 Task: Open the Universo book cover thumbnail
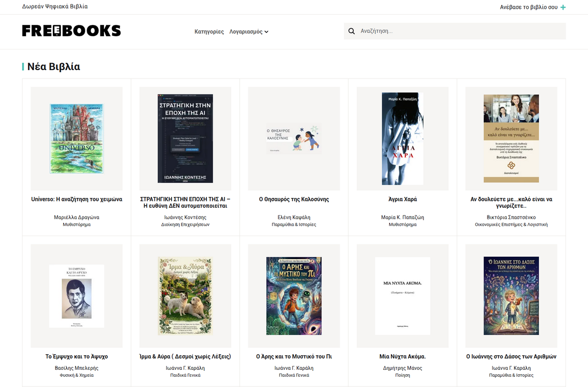tap(77, 139)
